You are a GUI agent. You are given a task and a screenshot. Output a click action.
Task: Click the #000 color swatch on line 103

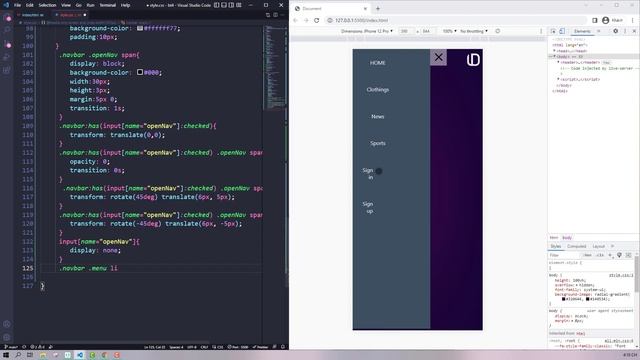(x=140, y=72)
